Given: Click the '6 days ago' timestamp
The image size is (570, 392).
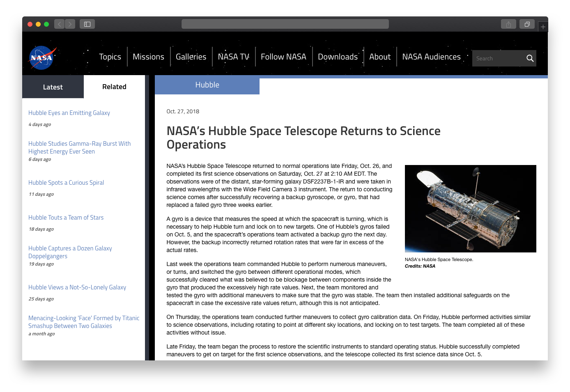Looking at the screenshot, I should (40, 159).
